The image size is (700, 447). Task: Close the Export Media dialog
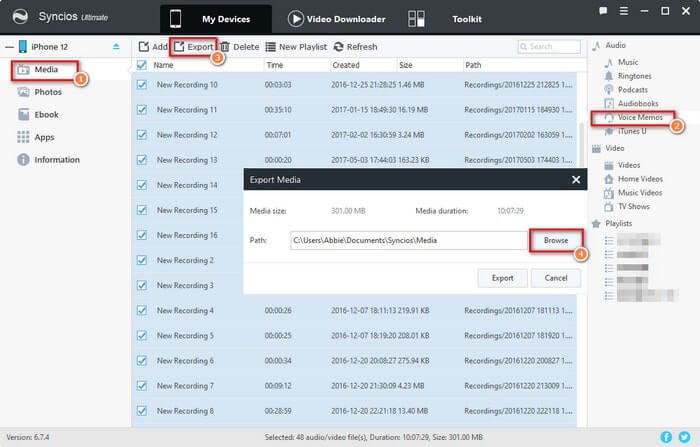576,180
